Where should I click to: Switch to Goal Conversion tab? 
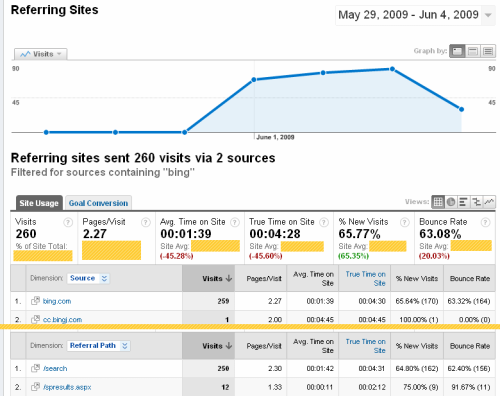pyautogui.click(x=98, y=203)
